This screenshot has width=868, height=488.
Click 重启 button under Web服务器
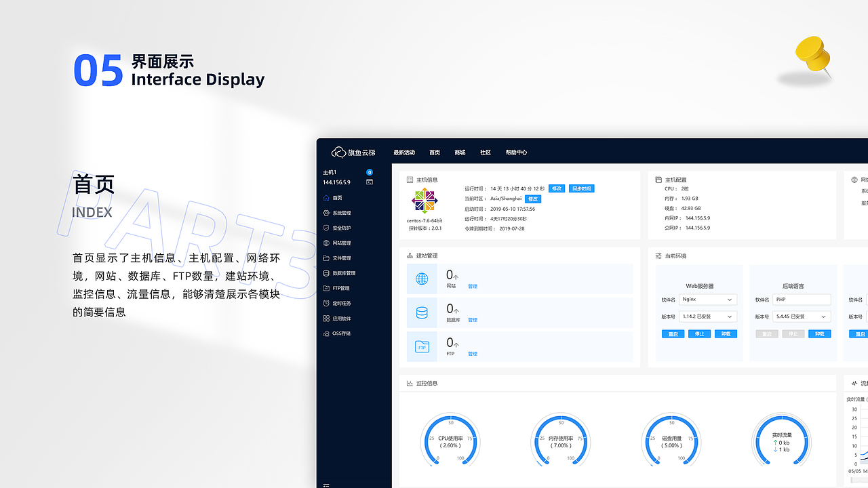[x=673, y=334]
